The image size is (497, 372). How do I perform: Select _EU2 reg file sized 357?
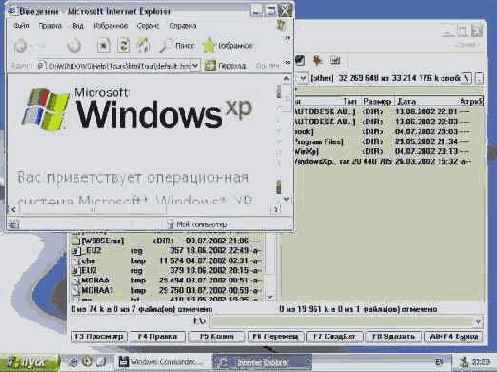click(x=167, y=250)
